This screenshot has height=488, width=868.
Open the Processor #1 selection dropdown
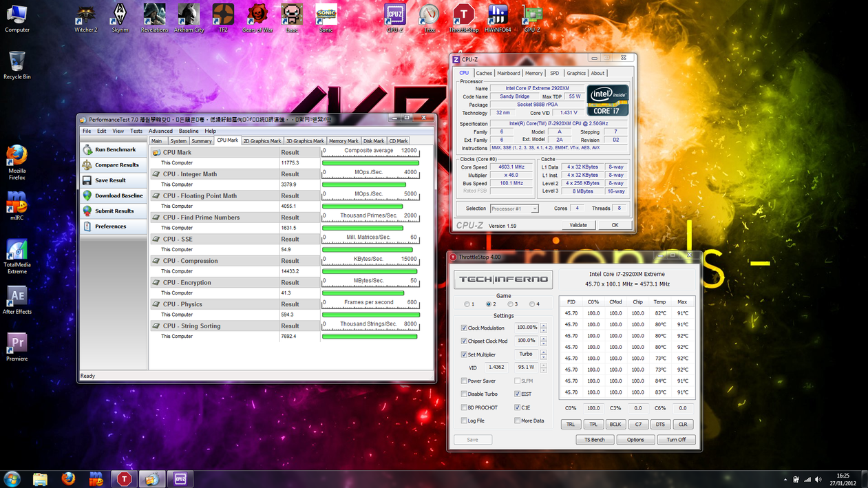[514, 209]
